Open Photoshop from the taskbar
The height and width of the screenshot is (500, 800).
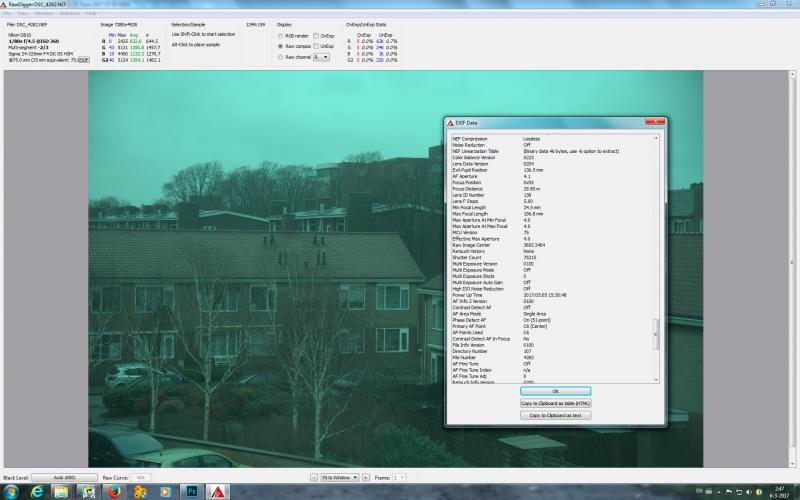(192, 492)
